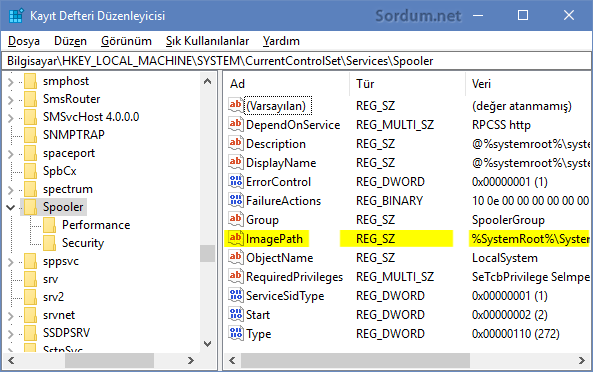Click the string icon next to DependOnService
This screenshot has height=372, width=593.
coord(235,124)
